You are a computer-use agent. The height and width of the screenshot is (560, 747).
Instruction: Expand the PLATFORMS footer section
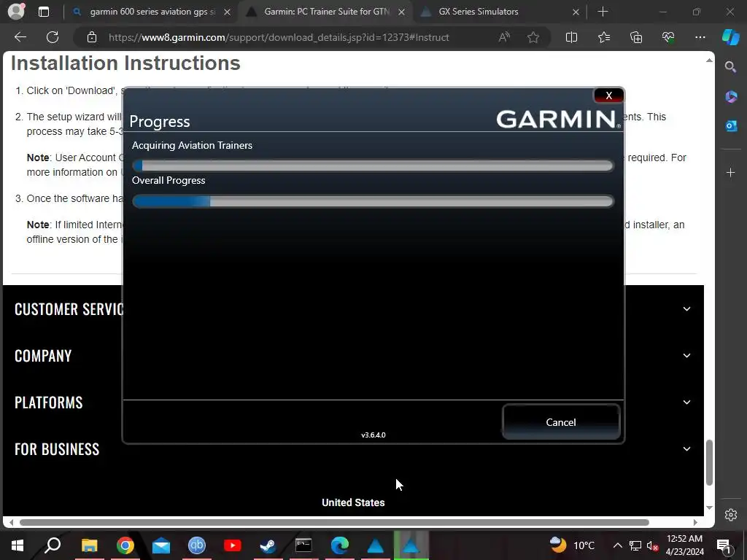pos(686,402)
